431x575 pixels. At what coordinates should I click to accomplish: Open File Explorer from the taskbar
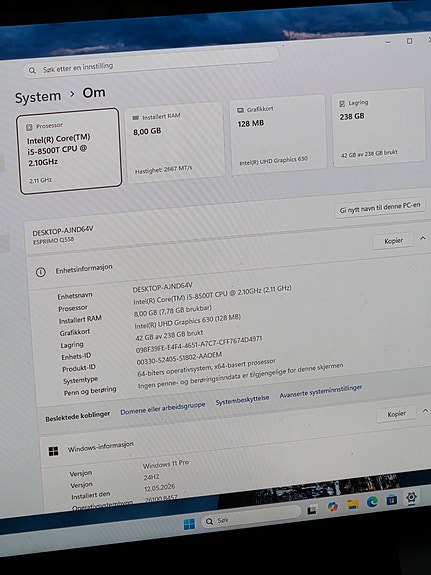pos(353,504)
